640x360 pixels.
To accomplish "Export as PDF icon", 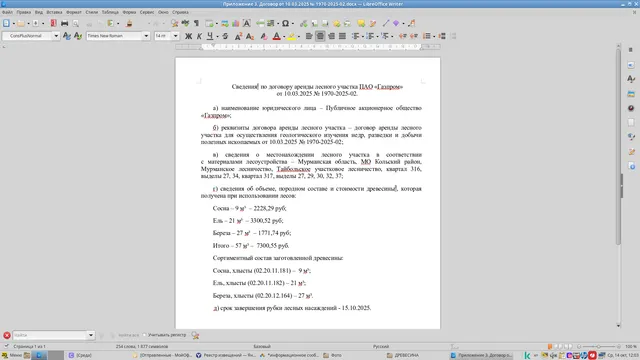I will 53,23.
